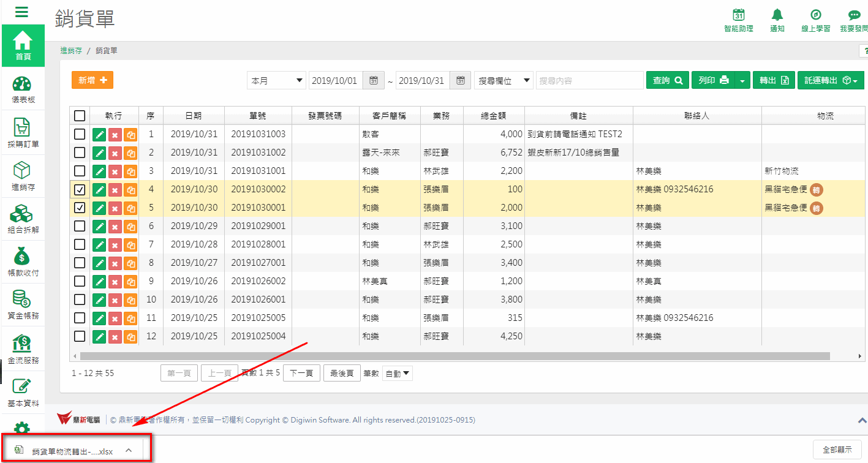Screen dimensions: 868x463
Task: Check the box for order 20191029001
Action: (x=80, y=226)
